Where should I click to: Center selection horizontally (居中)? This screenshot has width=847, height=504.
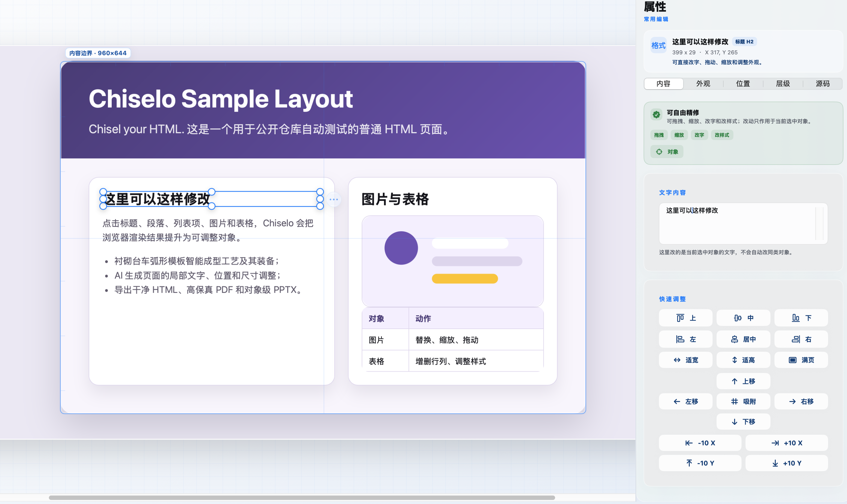pyautogui.click(x=743, y=339)
